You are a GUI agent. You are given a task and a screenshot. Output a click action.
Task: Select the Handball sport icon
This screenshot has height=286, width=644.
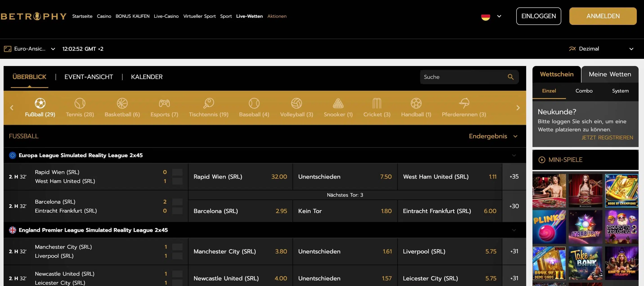(x=416, y=103)
